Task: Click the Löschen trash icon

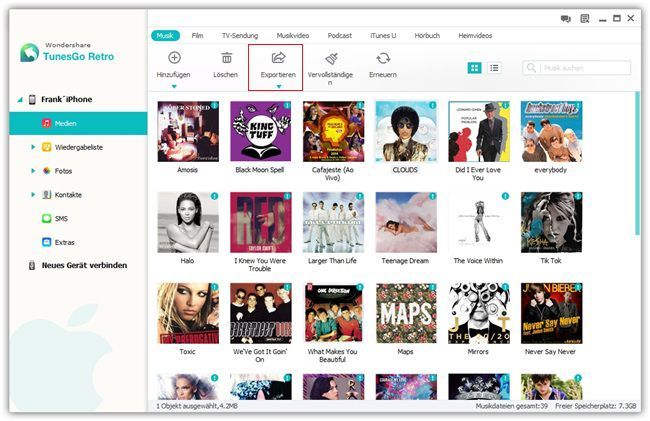Action: pyautogui.click(x=226, y=58)
